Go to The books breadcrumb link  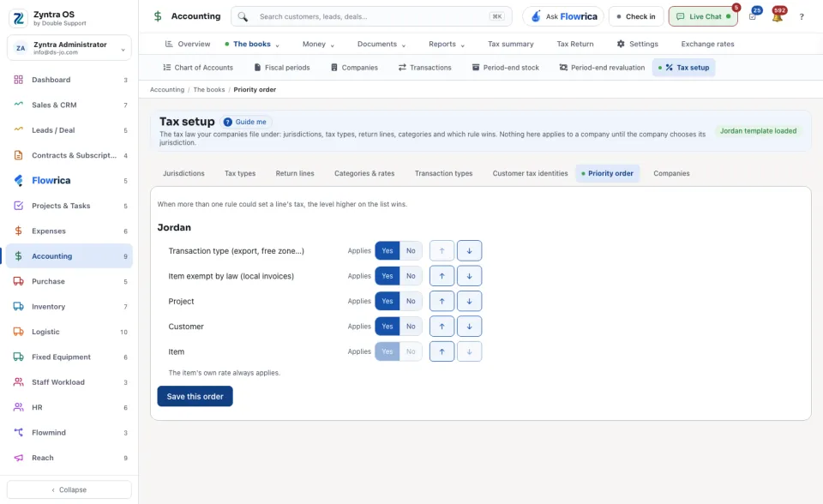(x=209, y=90)
